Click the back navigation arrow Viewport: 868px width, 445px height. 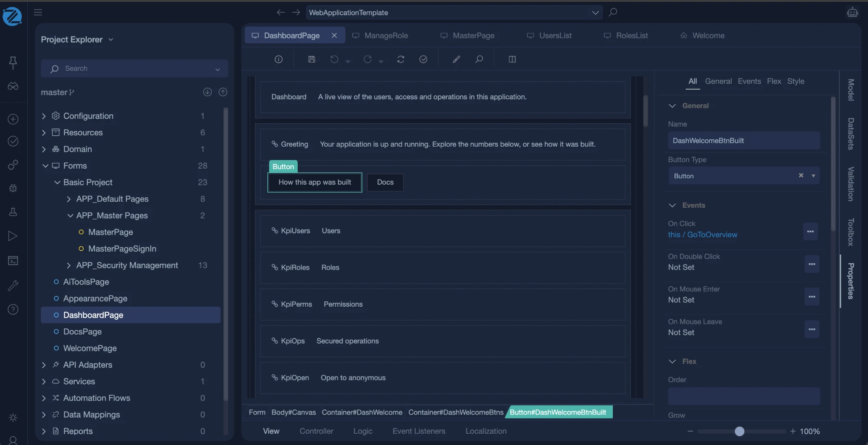pyautogui.click(x=281, y=12)
